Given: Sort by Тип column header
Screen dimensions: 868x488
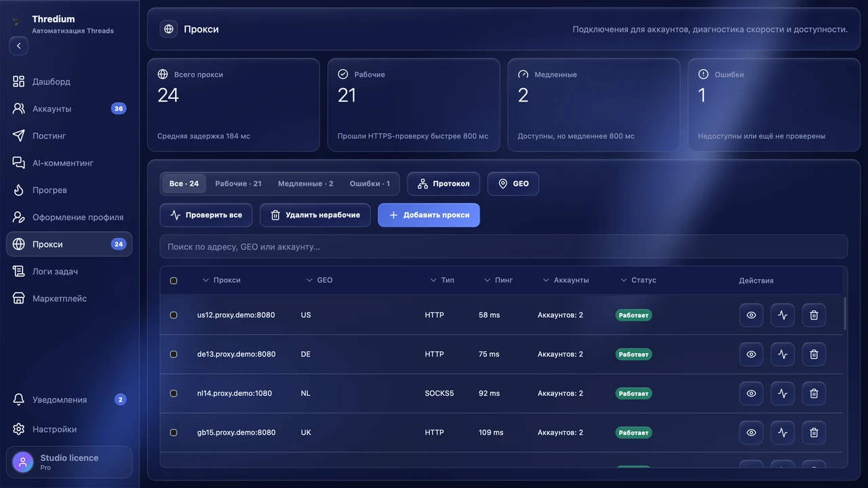Looking at the screenshot, I should coord(442,280).
